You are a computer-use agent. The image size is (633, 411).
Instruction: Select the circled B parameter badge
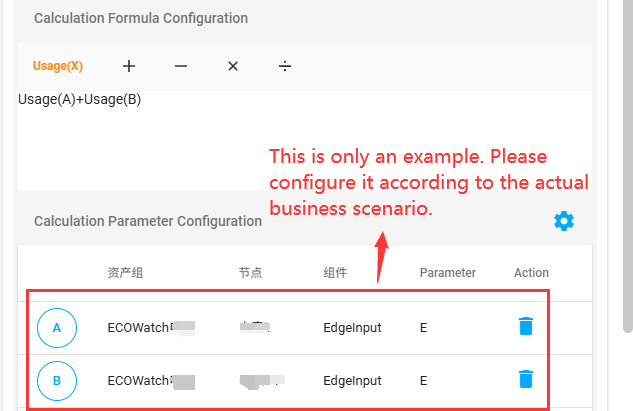(57, 380)
